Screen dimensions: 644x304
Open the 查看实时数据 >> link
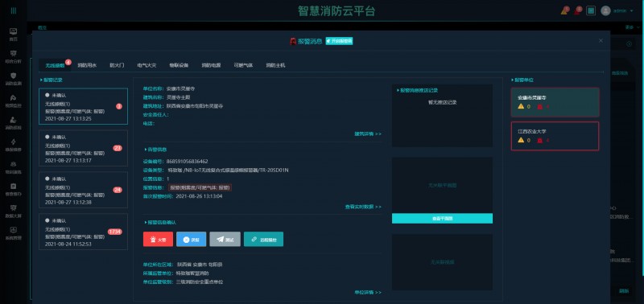(363, 207)
